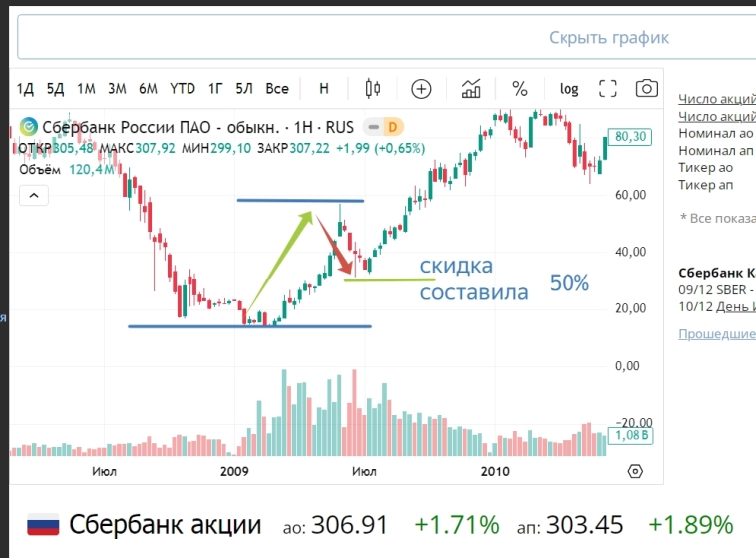
Task: Collapse the chart legend with chevron
Action: click(34, 196)
